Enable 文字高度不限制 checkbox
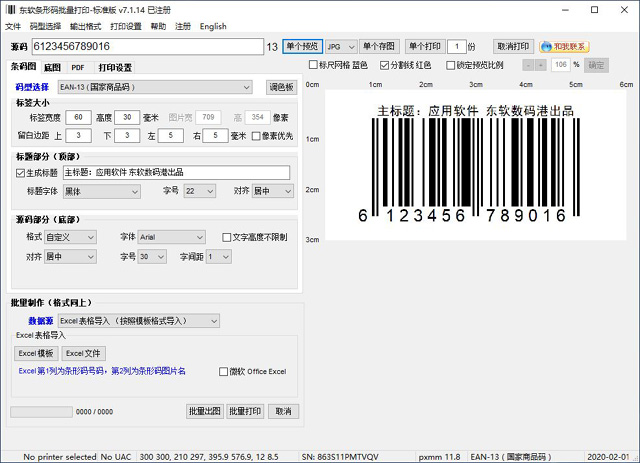The height and width of the screenshot is (463, 640). coord(227,237)
